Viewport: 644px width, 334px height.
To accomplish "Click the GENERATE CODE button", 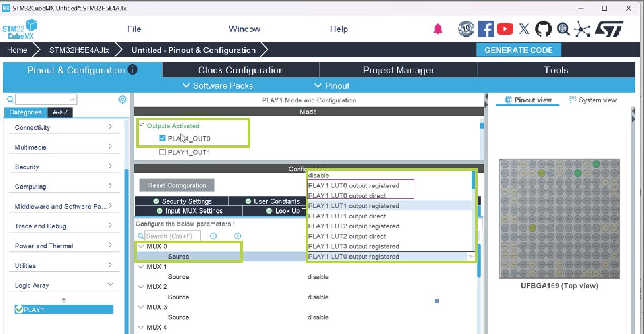I will coord(519,50).
